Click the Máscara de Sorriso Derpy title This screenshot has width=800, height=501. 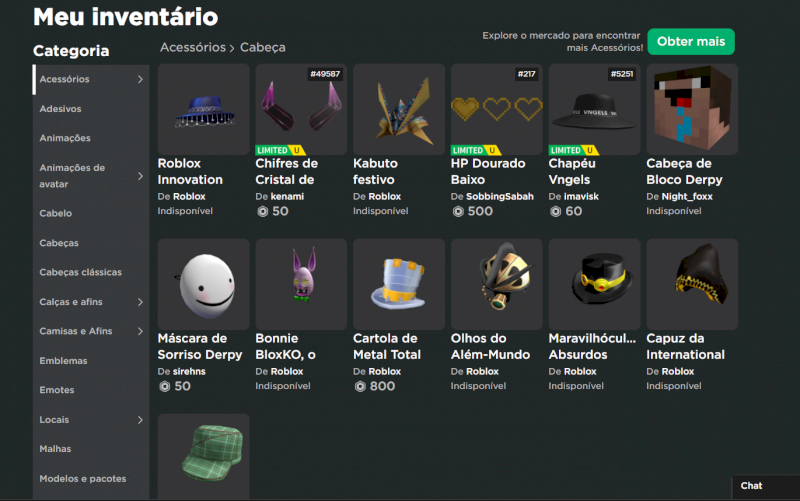point(199,346)
